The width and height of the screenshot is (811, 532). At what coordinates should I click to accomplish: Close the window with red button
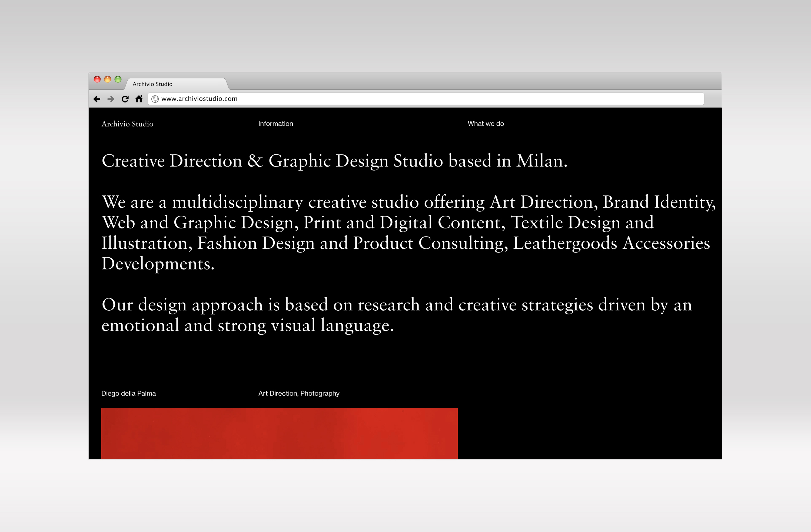point(97,79)
